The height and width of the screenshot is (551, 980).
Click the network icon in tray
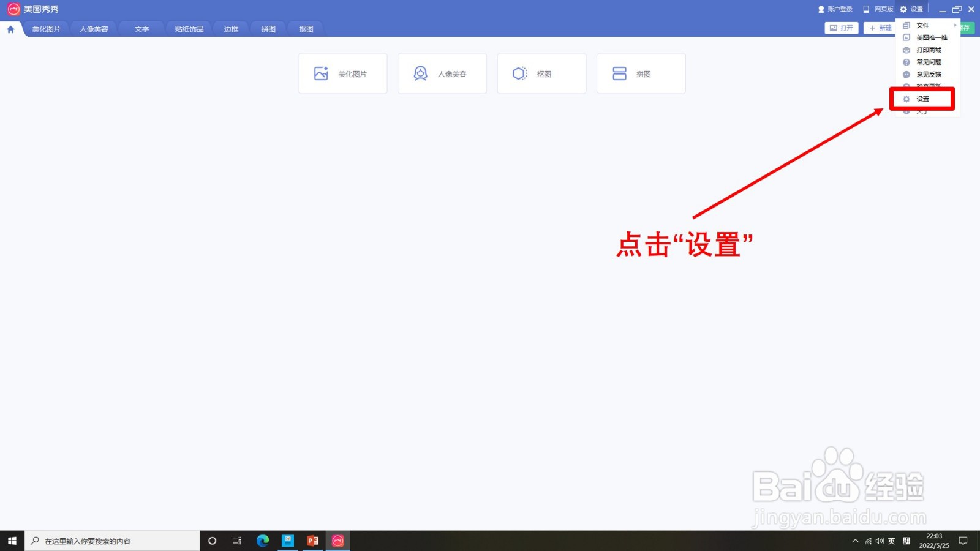[x=868, y=541]
